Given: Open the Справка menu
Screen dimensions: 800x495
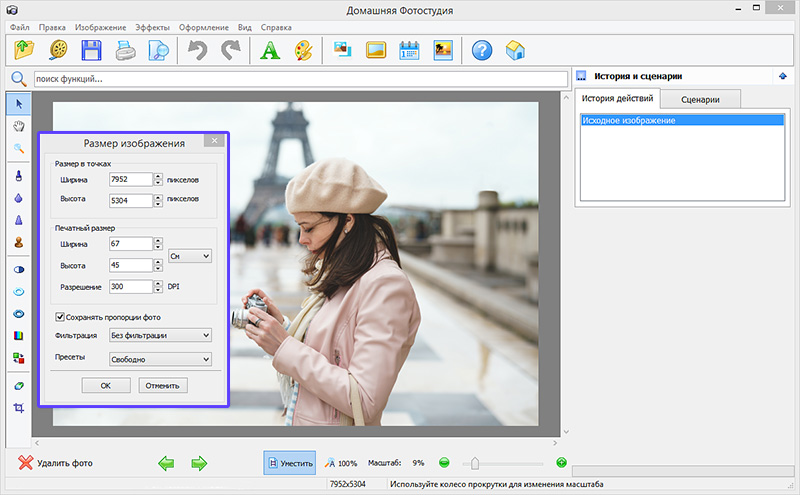Looking at the screenshot, I should point(276,28).
